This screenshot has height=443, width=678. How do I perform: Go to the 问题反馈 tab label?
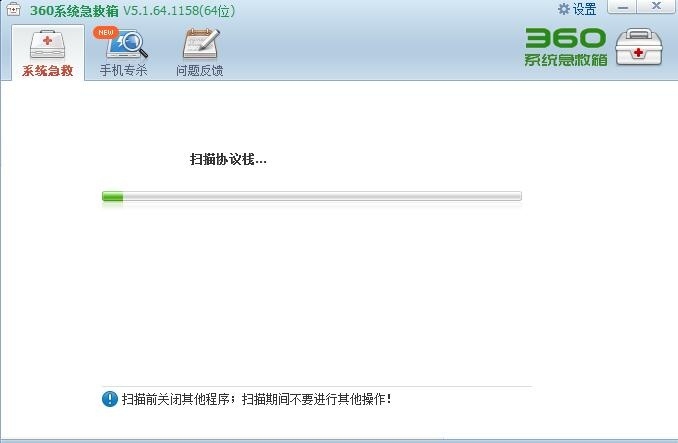200,70
